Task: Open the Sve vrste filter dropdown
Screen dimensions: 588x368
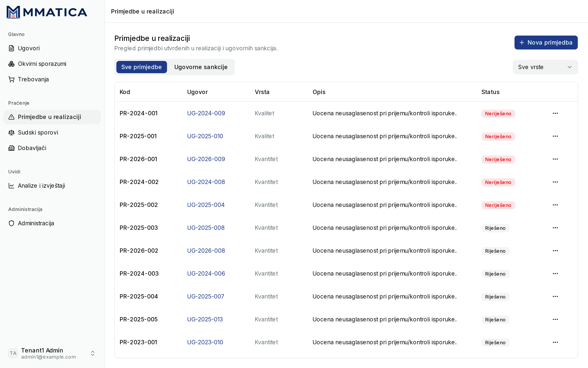Action: (x=545, y=67)
